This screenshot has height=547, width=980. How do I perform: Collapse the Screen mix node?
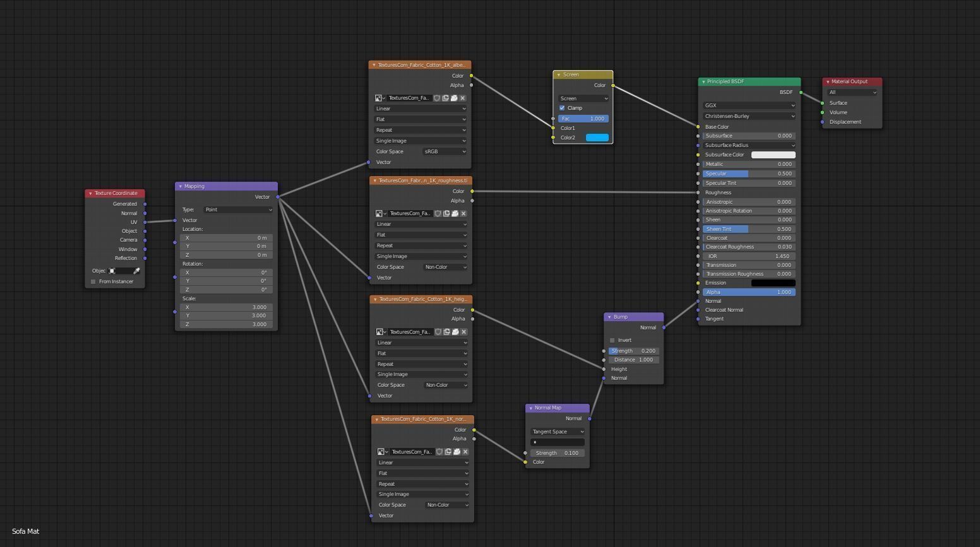[559, 75]
